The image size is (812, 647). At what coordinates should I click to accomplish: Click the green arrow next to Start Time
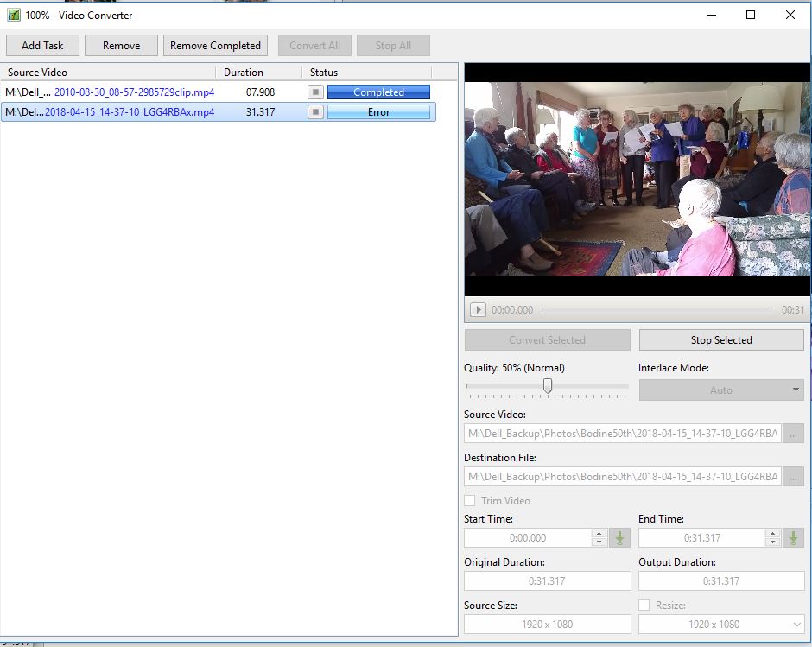point(619,538)
